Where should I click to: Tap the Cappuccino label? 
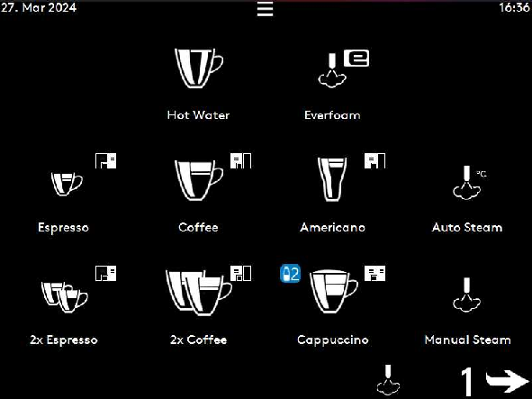click(x=333, y=340)
